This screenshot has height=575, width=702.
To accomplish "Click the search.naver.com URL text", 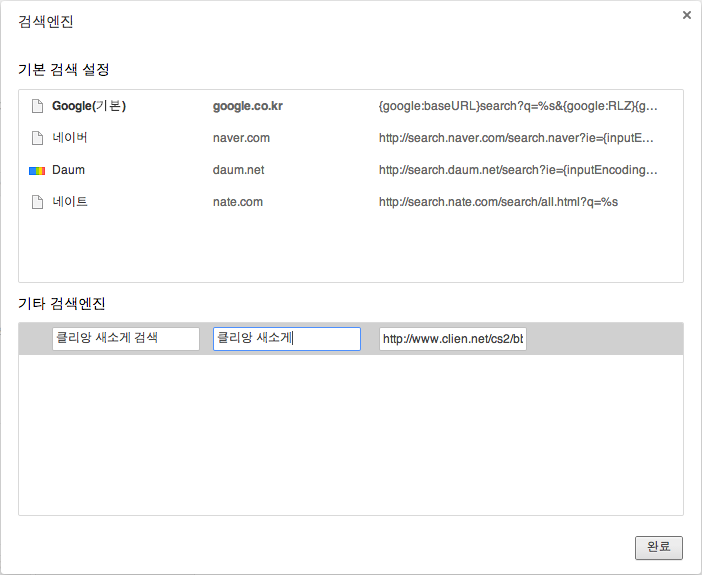I will pos(516,138).
